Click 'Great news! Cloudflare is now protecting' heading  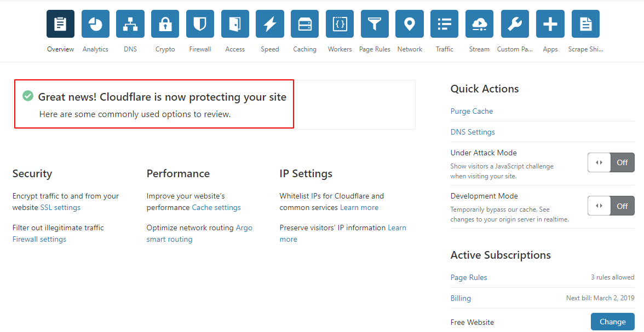[162, 97]
